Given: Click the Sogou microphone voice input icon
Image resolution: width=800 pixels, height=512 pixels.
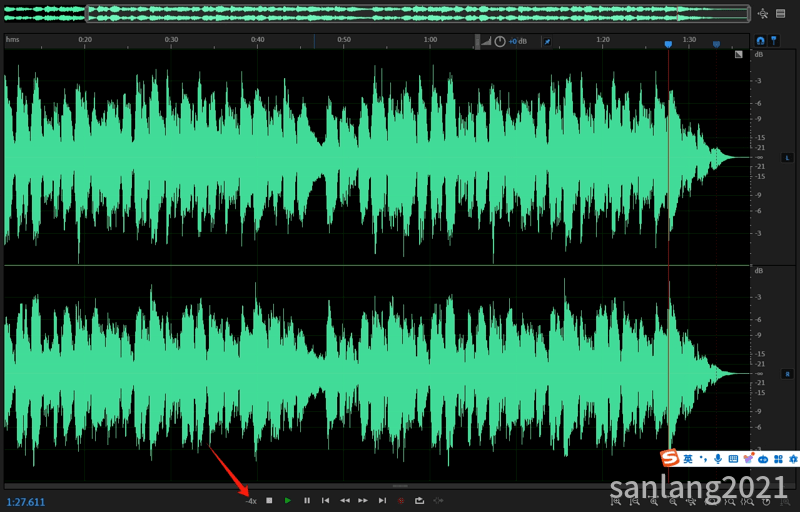Looking at the screenshot, I should pyautogui.click(x=718, y=458).
